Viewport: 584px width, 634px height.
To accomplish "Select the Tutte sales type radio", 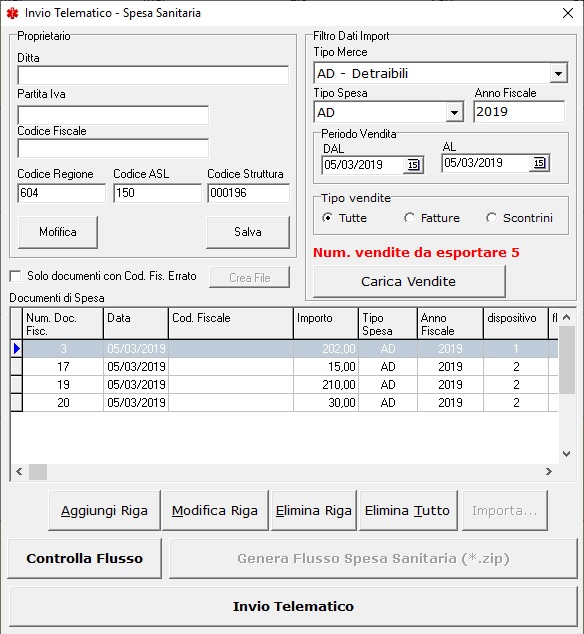I will pos(328,218).
